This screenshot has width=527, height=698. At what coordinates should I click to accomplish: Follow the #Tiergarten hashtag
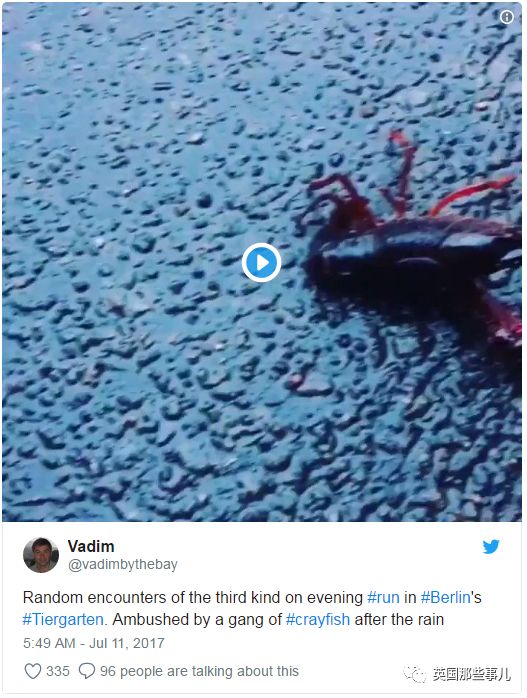tap(63, 619)
